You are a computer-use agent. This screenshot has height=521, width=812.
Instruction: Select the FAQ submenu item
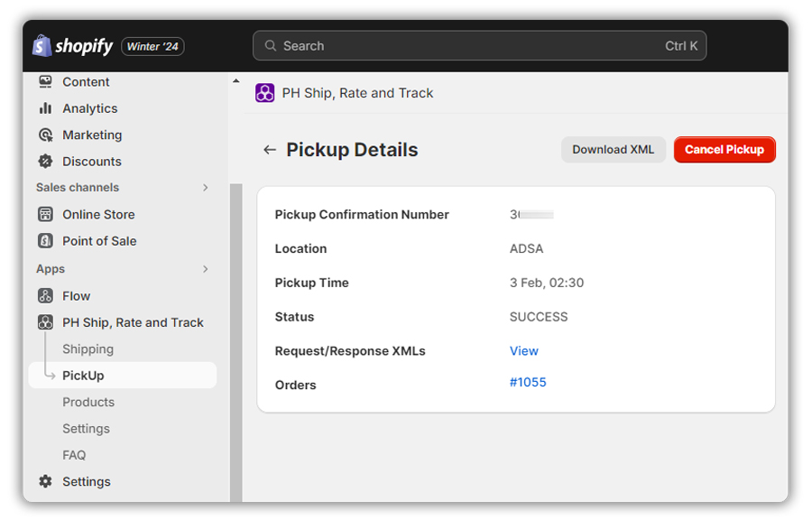[x=74, y=455]
